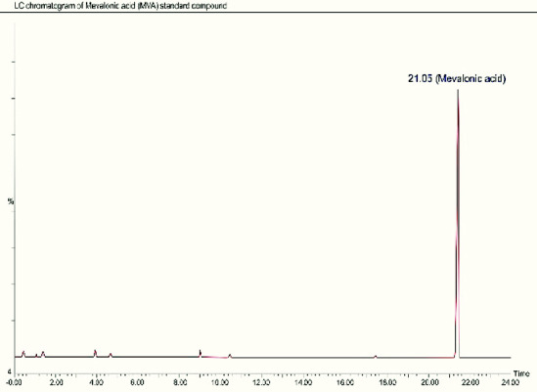Click the small peak near 9.00 minutes
This screenshot has width=537, height=392.
tap(201, 353)
